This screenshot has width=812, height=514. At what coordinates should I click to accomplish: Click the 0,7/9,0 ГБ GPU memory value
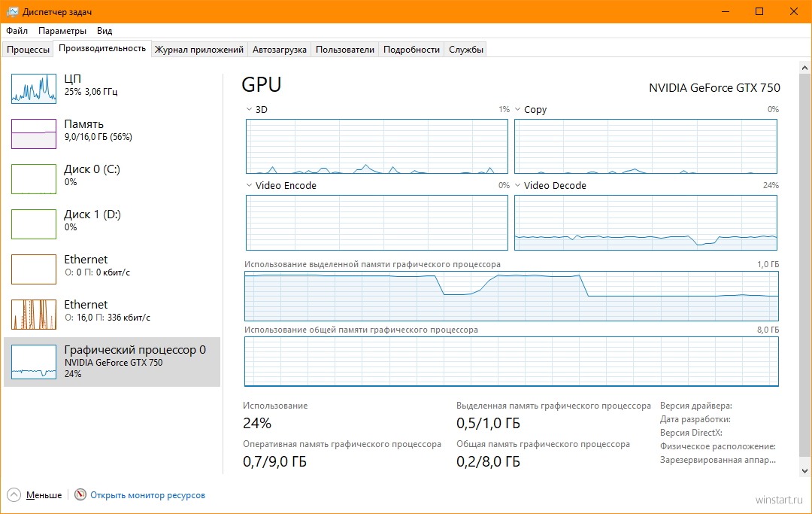274,461
